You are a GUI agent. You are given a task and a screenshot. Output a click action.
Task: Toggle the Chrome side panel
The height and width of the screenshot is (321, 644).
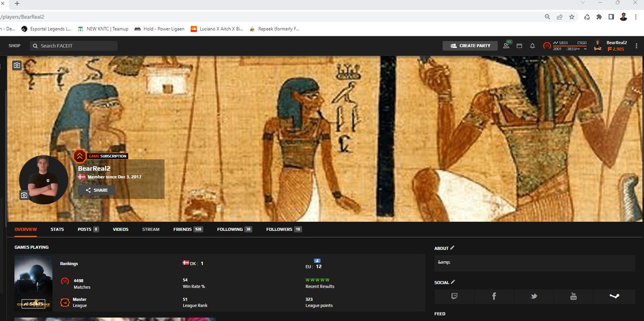(x=611, y=17)
